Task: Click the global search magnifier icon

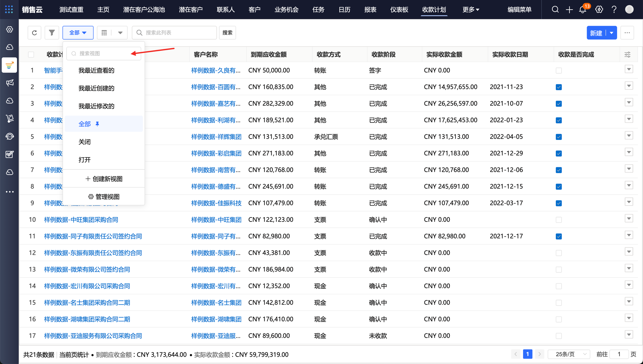Action: [x=555, y=10]
